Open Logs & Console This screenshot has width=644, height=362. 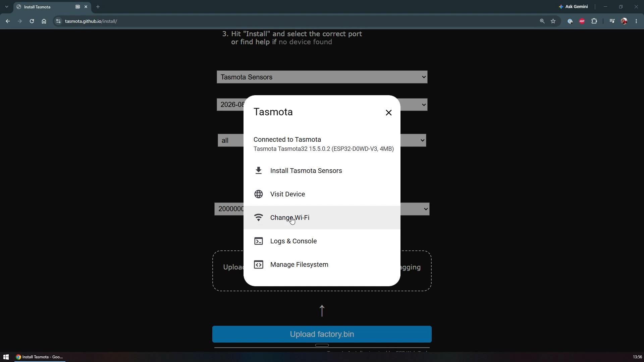(322, 241)
